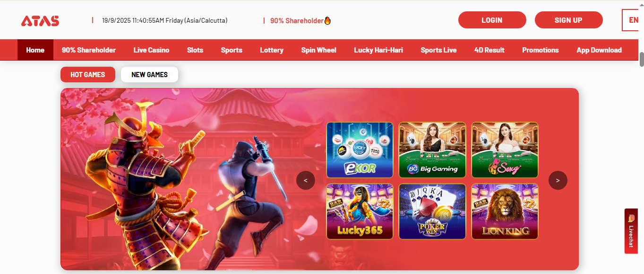The width and height of the screenshot is (644, 274).
Task: Open the Big Gaming casino tile
Action: pos(432,150)
